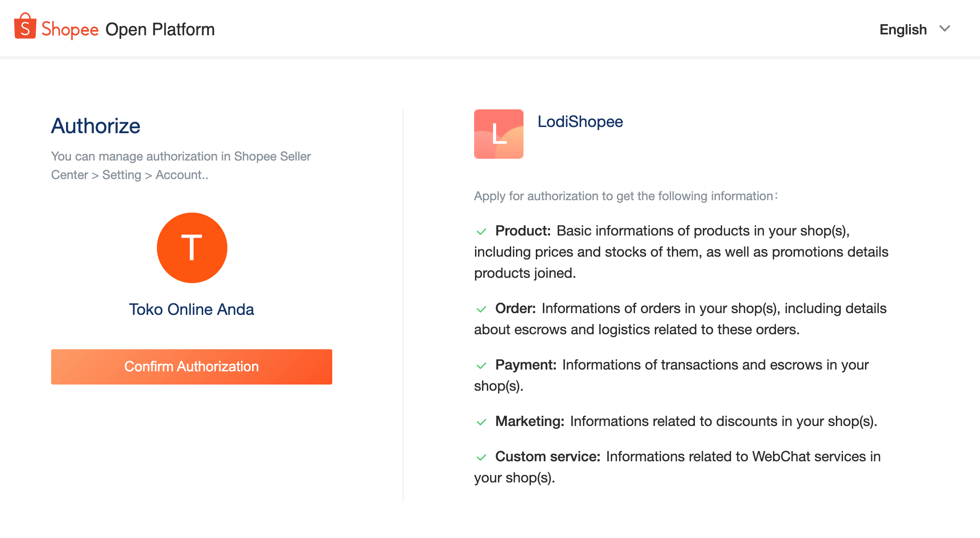980x538 pixels.
Task: Click the Marketing permission label
Action: (x=530, y=421)
